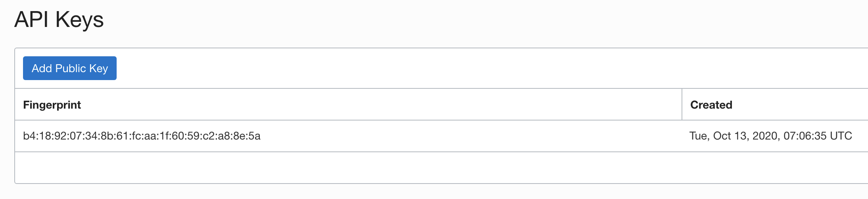Click the Add Public Key button
This screenshot has height=199, width=868.
(70, 68)
